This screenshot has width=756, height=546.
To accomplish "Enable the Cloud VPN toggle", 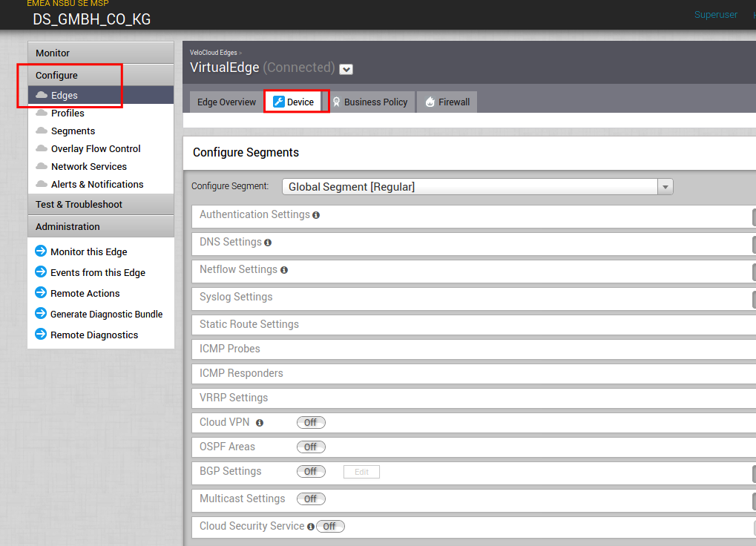I will (x=310, y=422).
